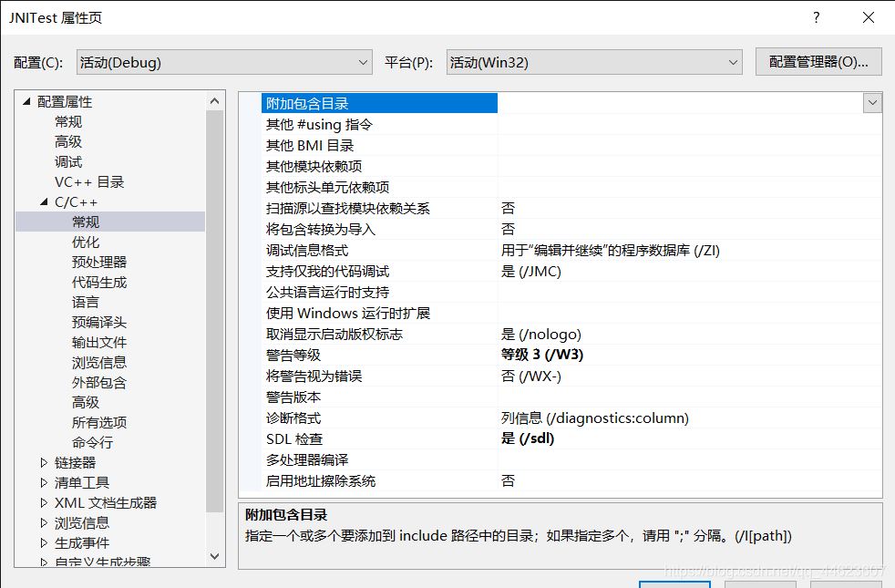Select the 优化 tree item
Viewport: 895px width, 588px height.
click(x=86, y=242)
